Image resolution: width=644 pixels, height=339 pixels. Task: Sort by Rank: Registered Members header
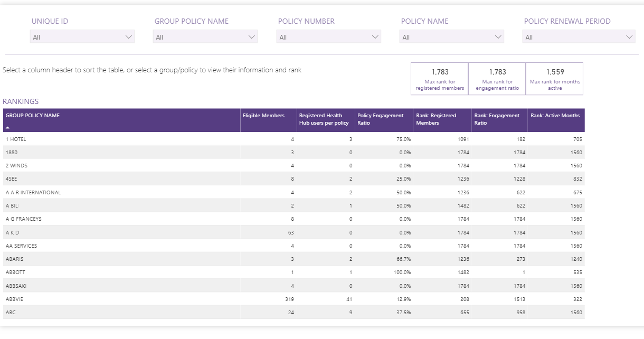coord(442,120)
